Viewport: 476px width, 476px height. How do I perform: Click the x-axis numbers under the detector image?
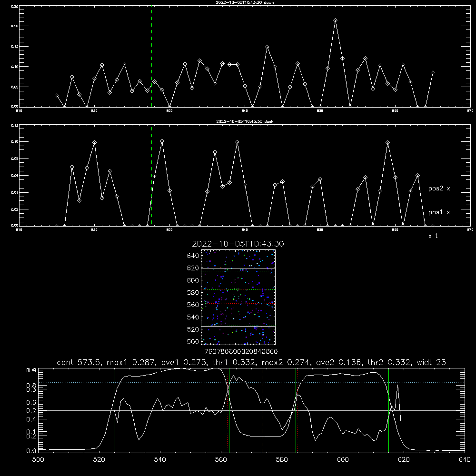(x=241, y=352)
